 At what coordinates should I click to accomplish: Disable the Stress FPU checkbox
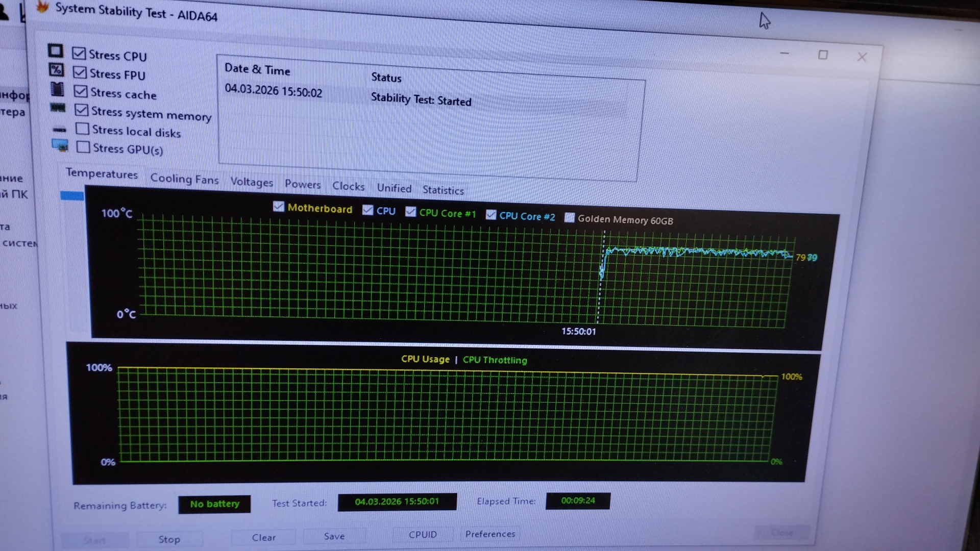pos(80,72)
